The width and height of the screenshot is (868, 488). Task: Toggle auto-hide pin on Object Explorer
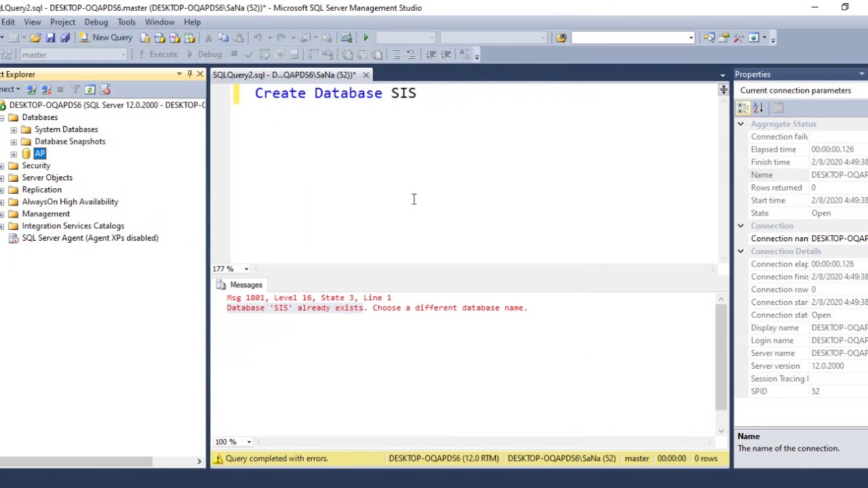tap(190, 74)
